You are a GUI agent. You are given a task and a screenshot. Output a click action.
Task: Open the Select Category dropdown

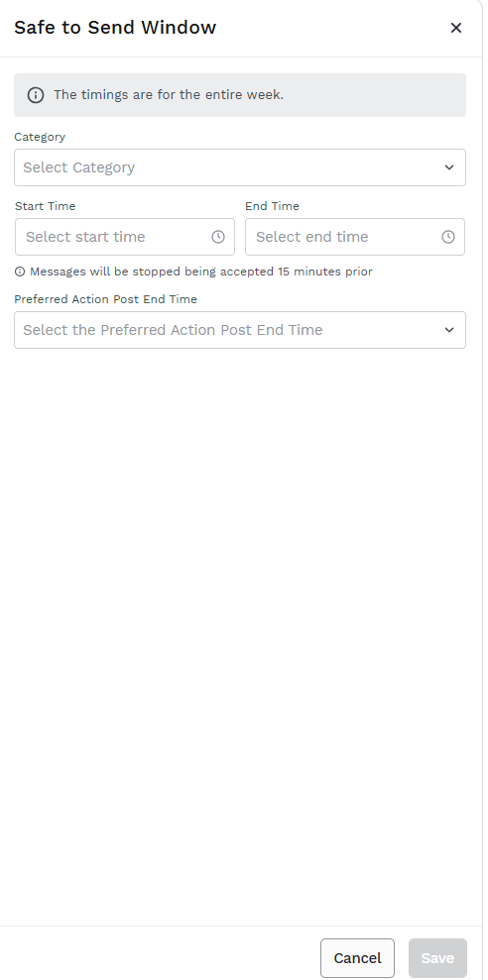(240, 167)
